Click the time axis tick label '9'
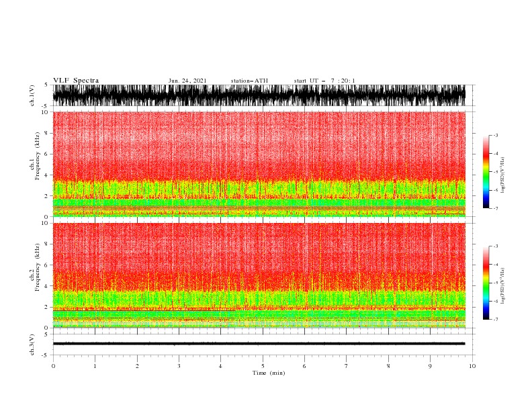The height and width of the screenshot is (411, 532). pyautogui.click(x=430, y=366)
